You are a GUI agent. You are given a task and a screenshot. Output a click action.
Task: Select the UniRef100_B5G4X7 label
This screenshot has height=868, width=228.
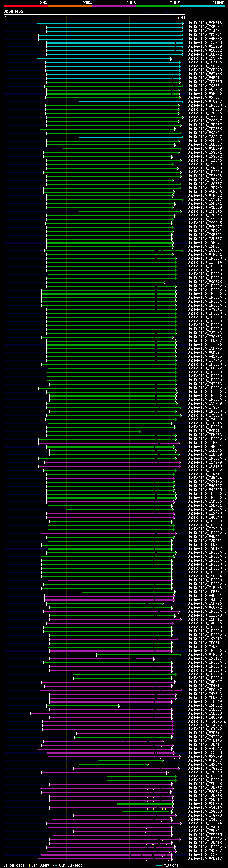(204, 690)
